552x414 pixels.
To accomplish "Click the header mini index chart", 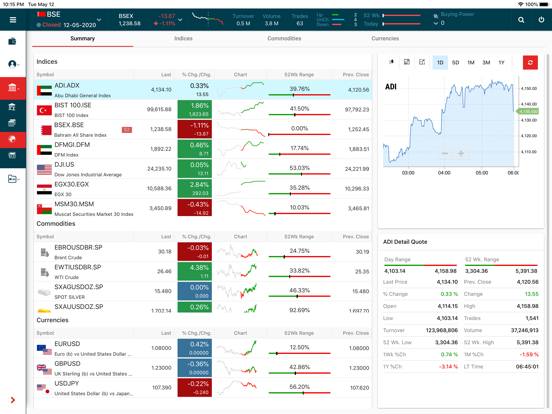I will [x=207, y=18].
